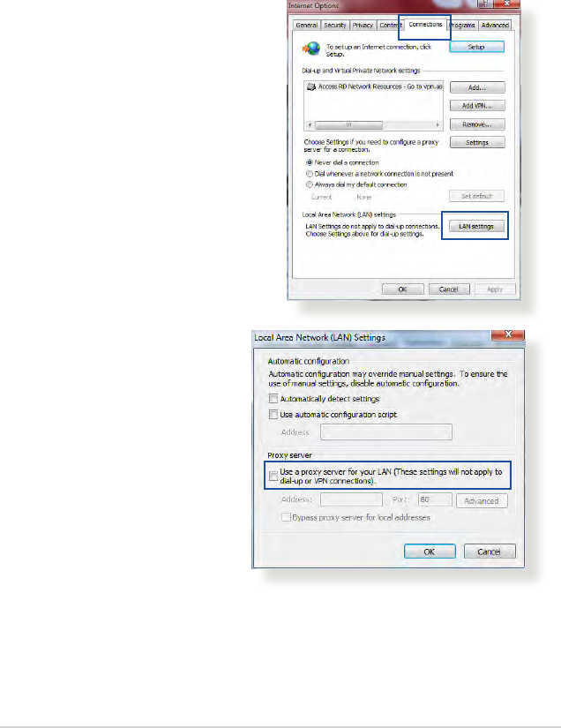Click the globe Internet connection icon
The height and width of the screenshot is (728, 561).
pos(312,48)
